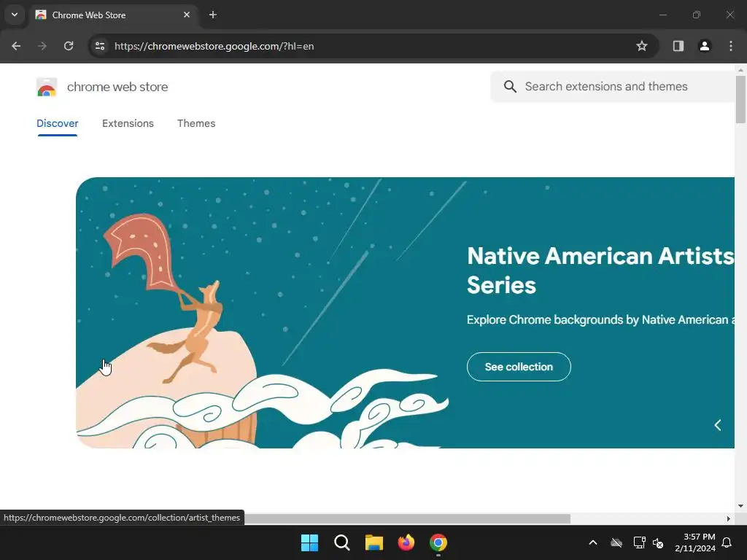Open Chrome's three-dot menu

(731, 46)
